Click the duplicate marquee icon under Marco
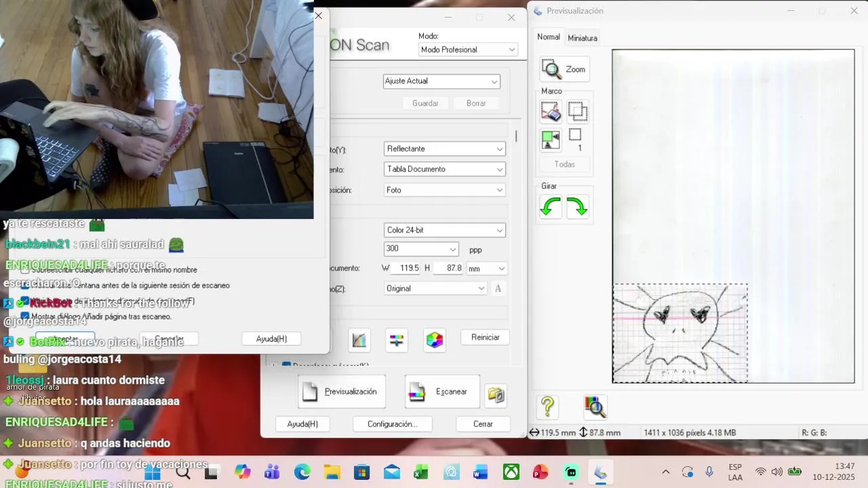Viewport: 868px width, 488px height. [x=577, y=111]
